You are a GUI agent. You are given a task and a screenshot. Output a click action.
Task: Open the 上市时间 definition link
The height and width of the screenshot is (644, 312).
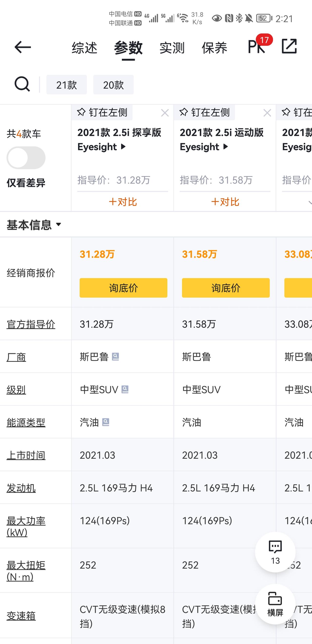click(x=26, y=455)
